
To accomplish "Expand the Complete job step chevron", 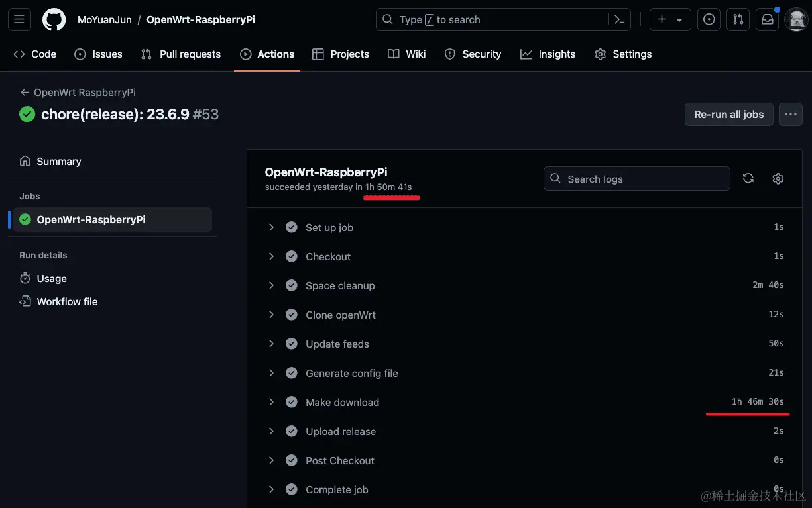I will point(271,489).
